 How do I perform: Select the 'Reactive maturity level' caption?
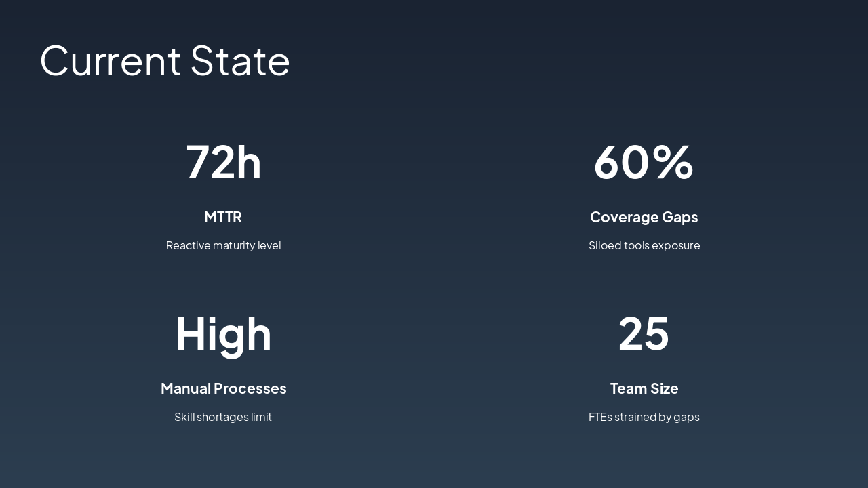223,245
